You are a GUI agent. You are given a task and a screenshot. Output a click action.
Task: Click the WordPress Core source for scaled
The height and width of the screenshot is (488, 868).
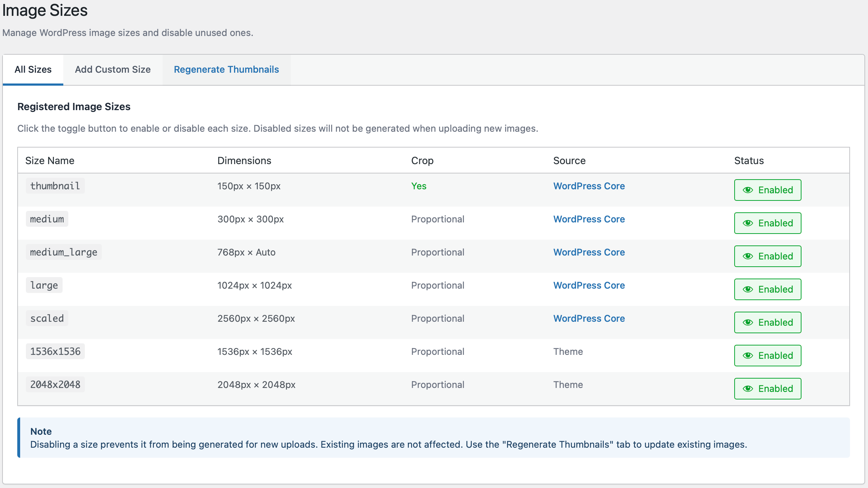(589, 318)
